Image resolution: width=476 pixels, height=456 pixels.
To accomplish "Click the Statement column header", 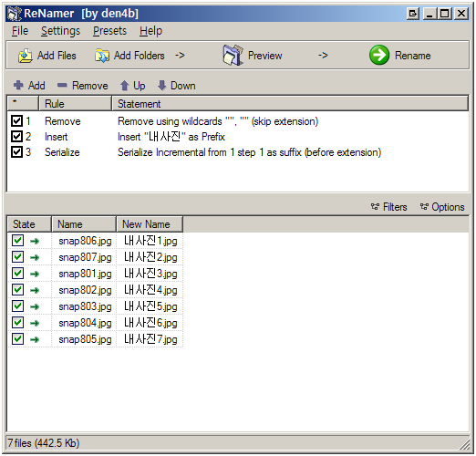I will (x=290, y=104).
